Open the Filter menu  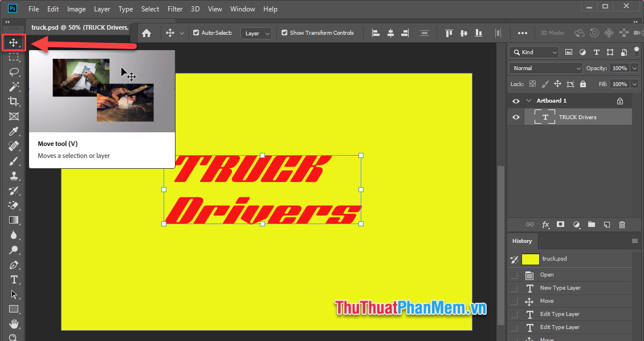[174, 9]
